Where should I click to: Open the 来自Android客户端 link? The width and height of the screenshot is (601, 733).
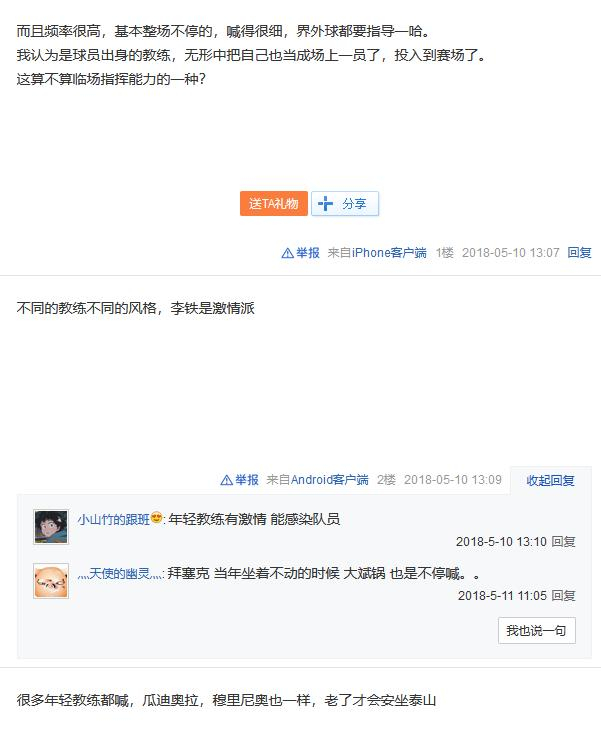coord(317,480)
